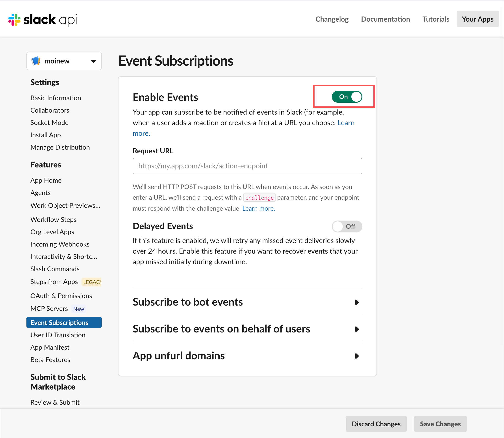Viewport: 504px width, 438px height.
Task: Open Basic Information settings
Action: 56,98
